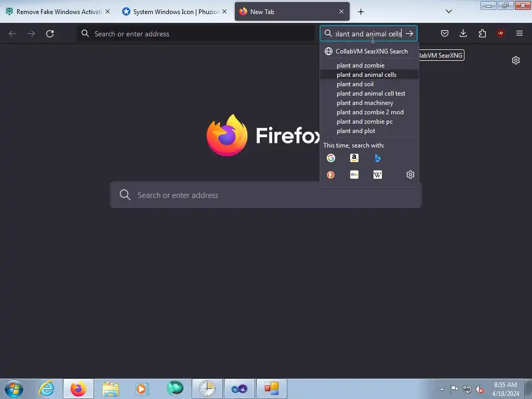The height and width of the screenshot is (399, 532).
Task: Open new tab page personalize gear
Action: 516,60
